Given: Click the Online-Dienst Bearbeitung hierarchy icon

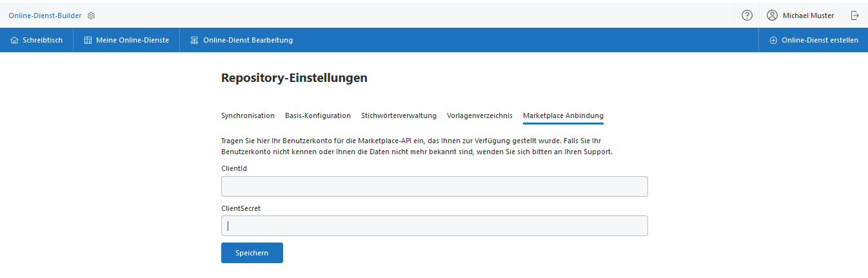Looking at the screenshot, I should tap(194, 40).
